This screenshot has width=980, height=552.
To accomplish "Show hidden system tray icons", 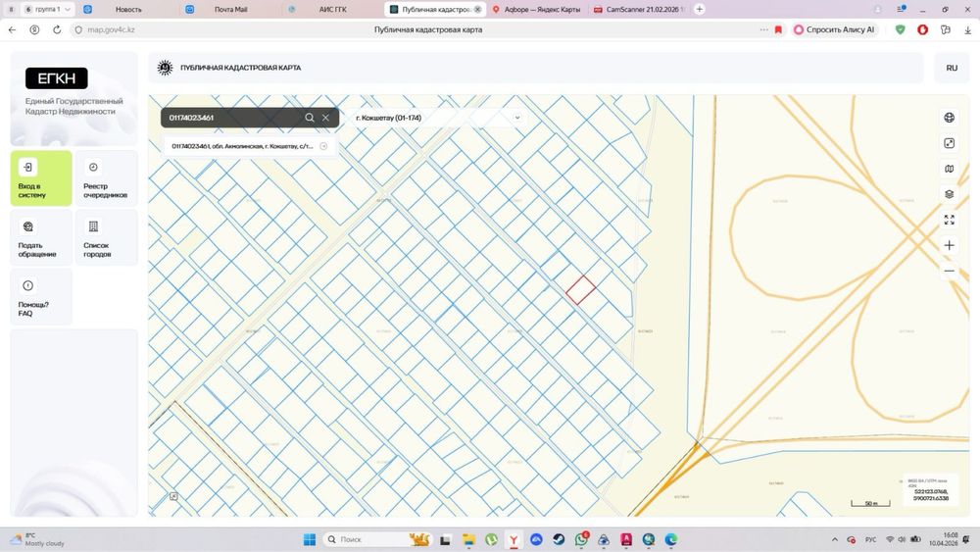I will [x=834, y=539].
